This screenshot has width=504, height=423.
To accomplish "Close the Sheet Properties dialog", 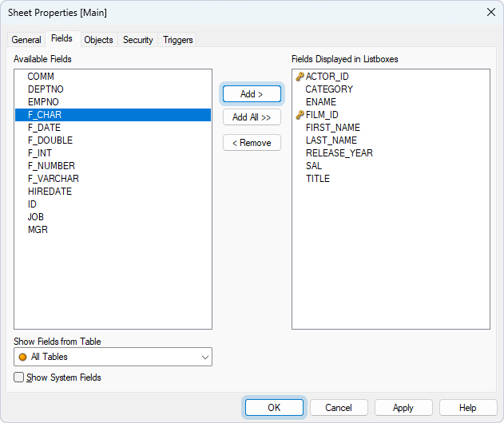I will tap(490, 12).
